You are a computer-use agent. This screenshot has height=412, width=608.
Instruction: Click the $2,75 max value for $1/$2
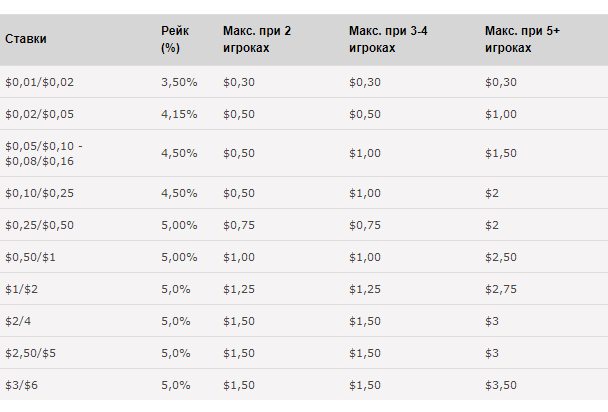click(x=501, y=289)
